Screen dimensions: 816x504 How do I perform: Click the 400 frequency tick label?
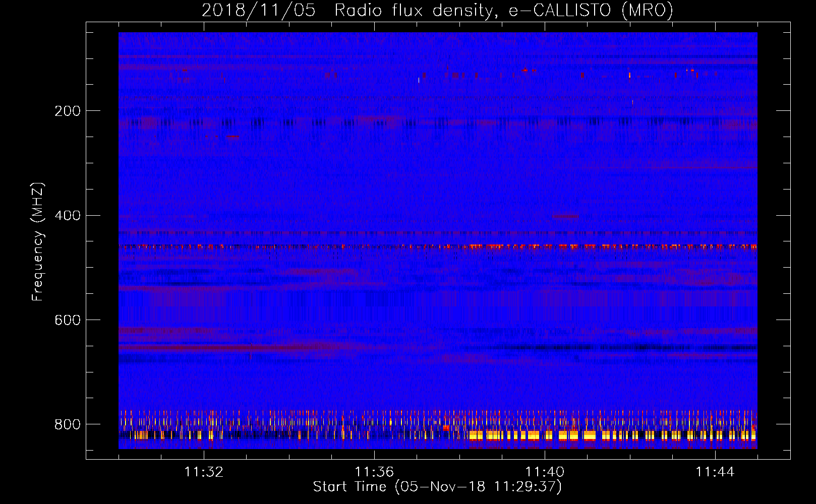coord(68,216)
